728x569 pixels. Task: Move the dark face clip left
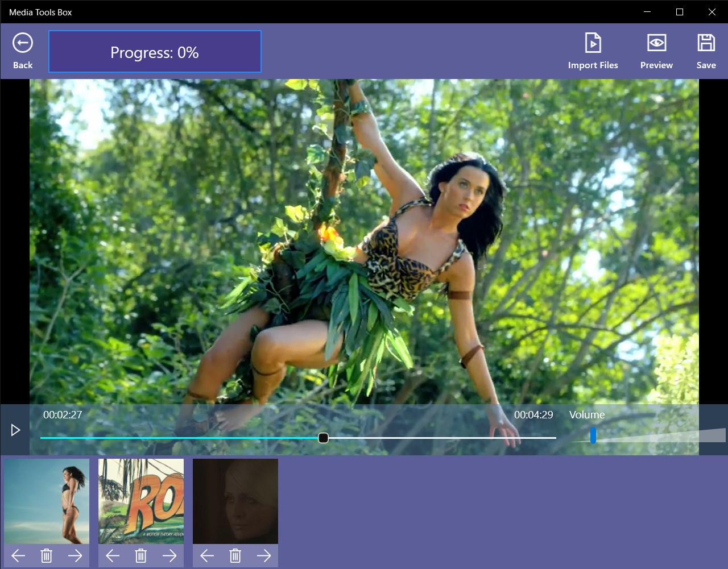(x=207, y=556)
